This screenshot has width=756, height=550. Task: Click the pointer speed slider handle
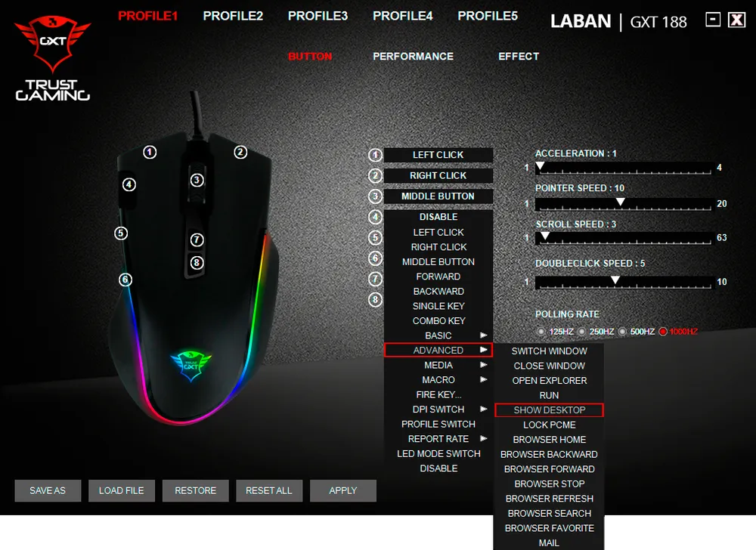pyautogui.click(x=621, y=202)
